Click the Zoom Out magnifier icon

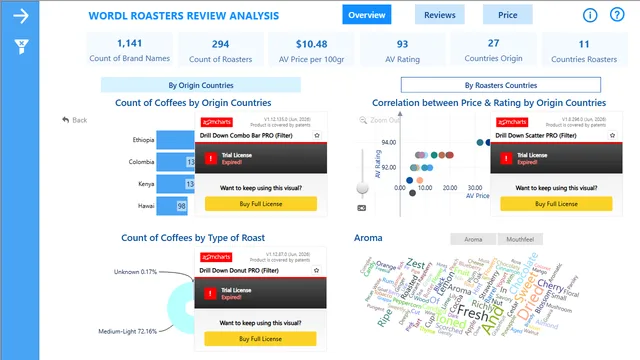click(x=363, y=120)
